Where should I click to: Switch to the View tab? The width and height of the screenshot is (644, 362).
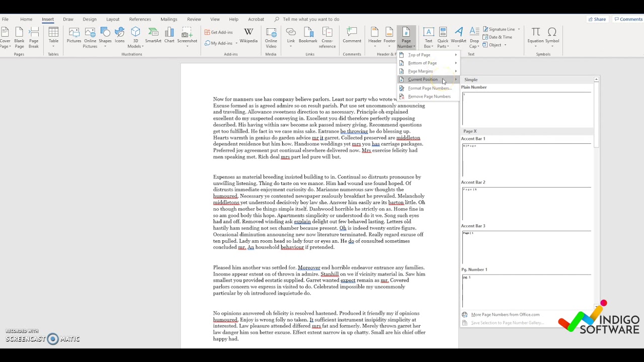click(215, 19)
